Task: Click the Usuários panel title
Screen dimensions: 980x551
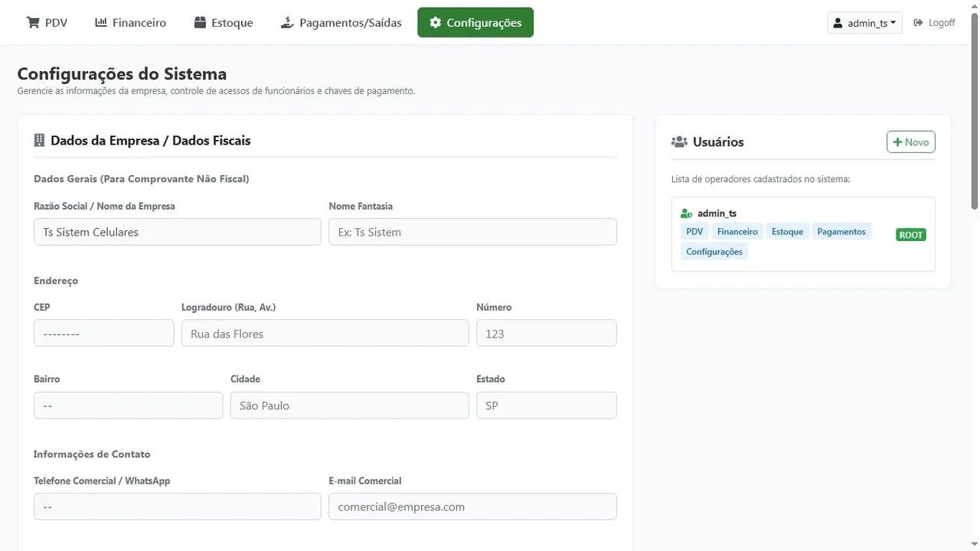Action: pos(718,142)
